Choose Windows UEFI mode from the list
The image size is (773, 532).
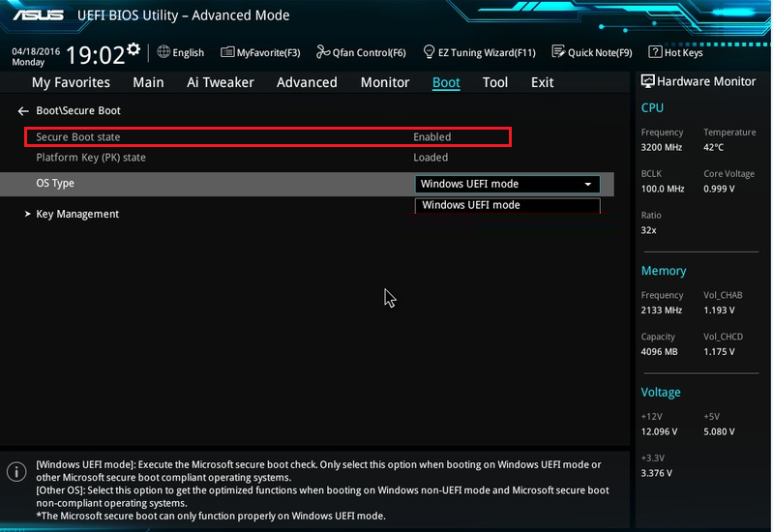(507, 205)
